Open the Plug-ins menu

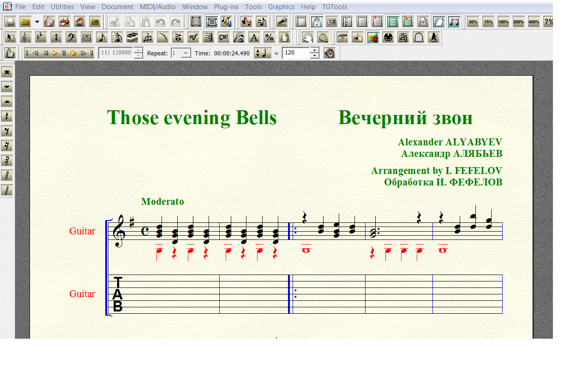[226, 7]
